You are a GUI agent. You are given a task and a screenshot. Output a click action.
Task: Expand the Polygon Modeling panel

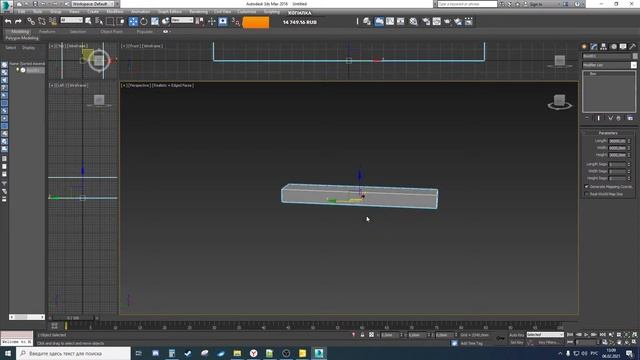[x=22, y=38]
